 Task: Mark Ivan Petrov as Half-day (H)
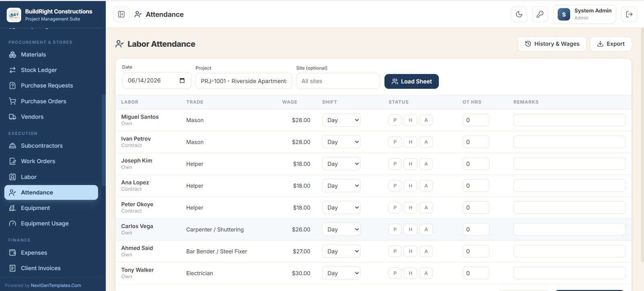point(410,142)
